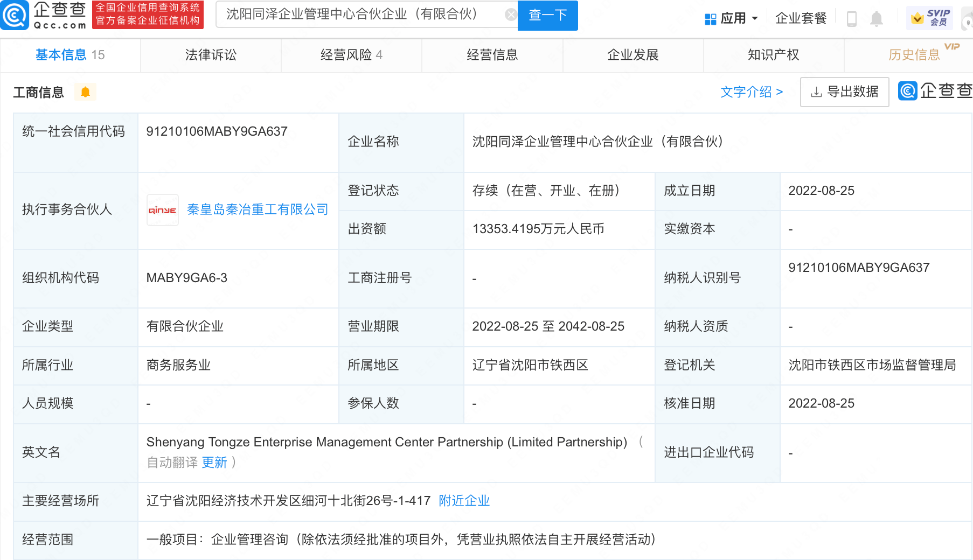Click the 企查查 watermark logo at right

point(935,91)
